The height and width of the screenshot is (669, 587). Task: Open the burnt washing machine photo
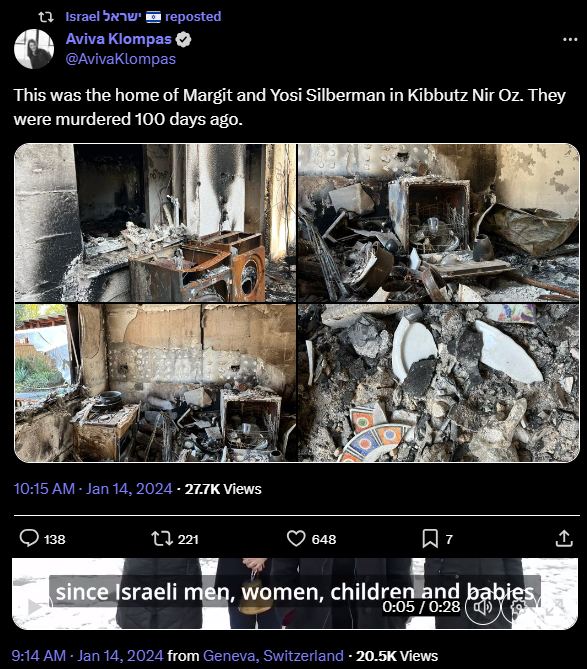[155, 223]
